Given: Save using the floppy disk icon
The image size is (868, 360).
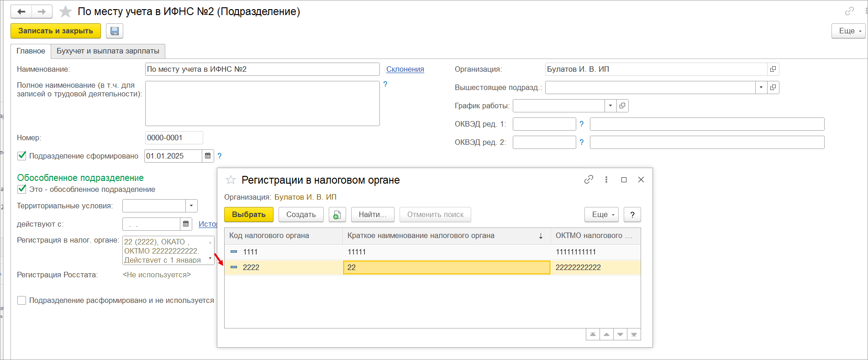Looking at the screenshot, I should [115, 31].
